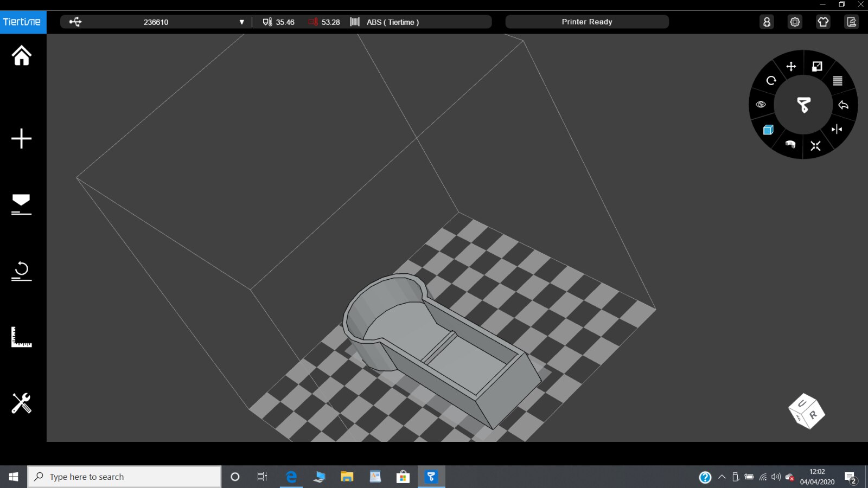
Task: Click the center UP Studio wheel button
Action: point(803,105)
